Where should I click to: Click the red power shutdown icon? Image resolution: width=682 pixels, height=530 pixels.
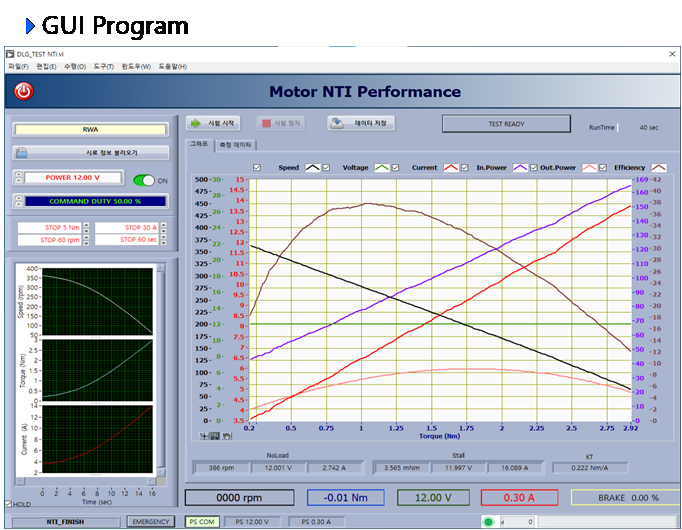tap(23, 91)
